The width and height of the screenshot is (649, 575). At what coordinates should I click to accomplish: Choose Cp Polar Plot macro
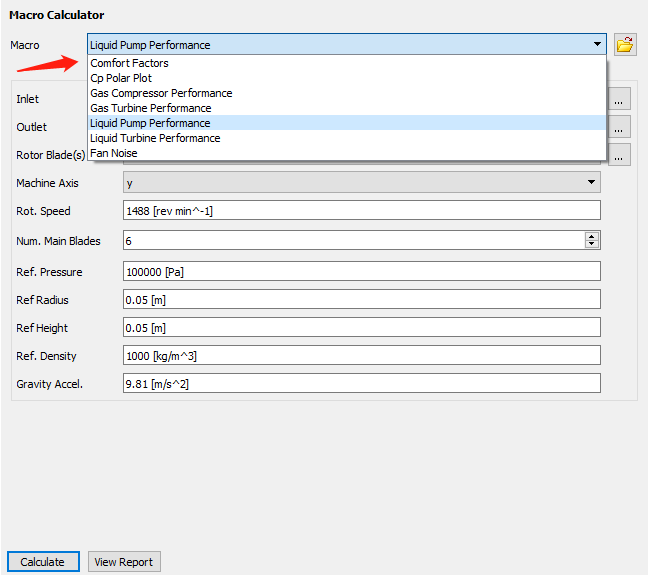121,78
